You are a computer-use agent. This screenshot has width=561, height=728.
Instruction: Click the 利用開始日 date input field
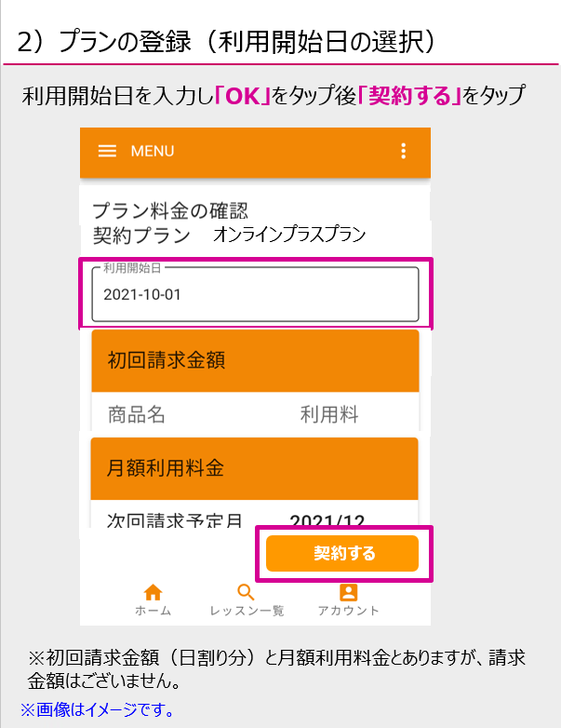tap(255, 294)
